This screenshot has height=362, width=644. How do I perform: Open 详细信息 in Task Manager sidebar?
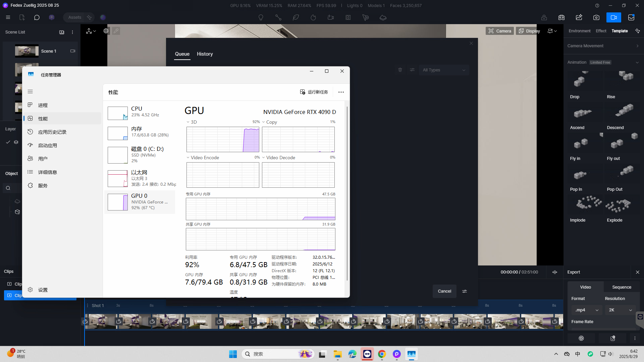[62, 172]
